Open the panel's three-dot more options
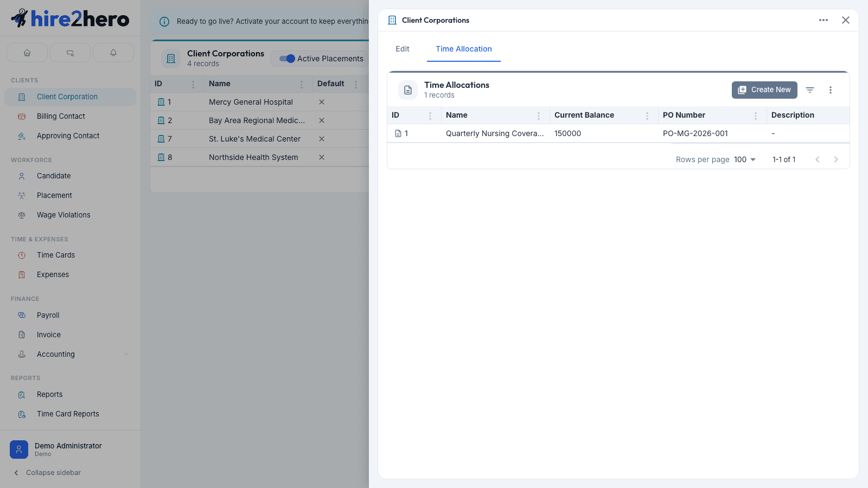This screenshot has width=868, height=488. click(x=824, y=20)
